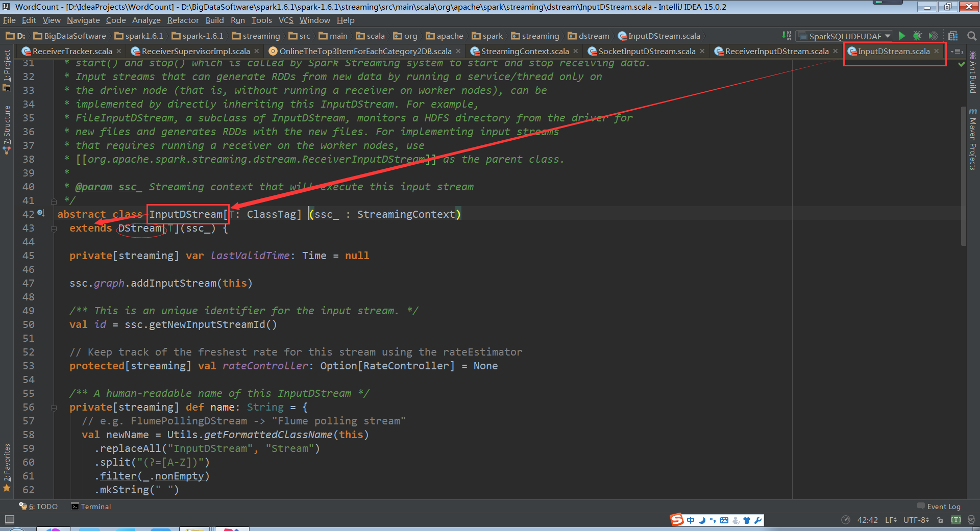Open the Event Log
Image resolution: width=980 pixels, height=531 pixels.
939,507
